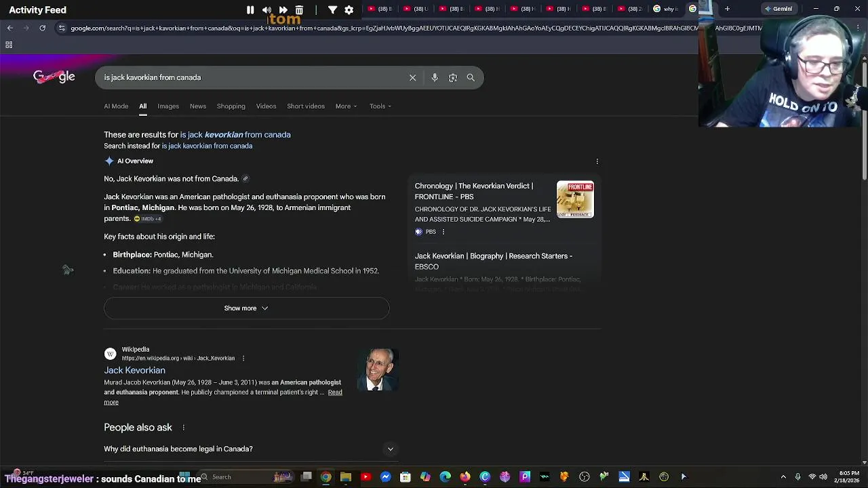Open YouTube app in the taskbar
This screenshot has height=488, width=868.
[x=366, y=477]
